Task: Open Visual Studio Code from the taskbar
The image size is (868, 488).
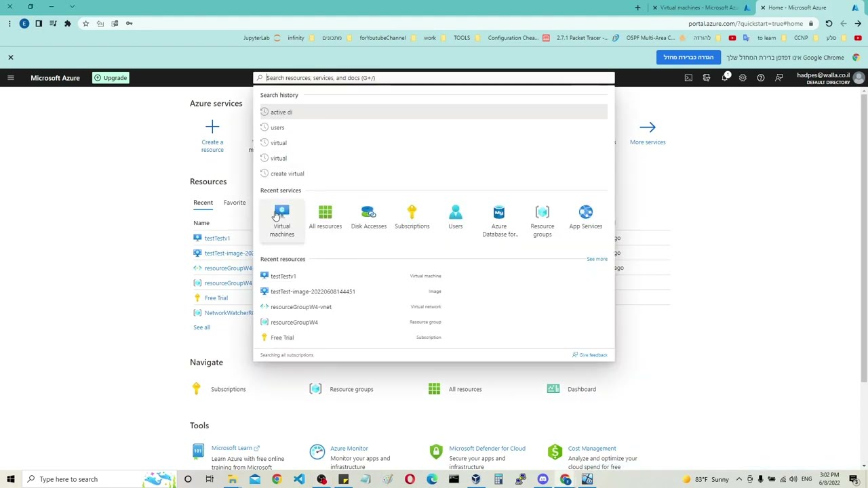Action: (299, 479)
